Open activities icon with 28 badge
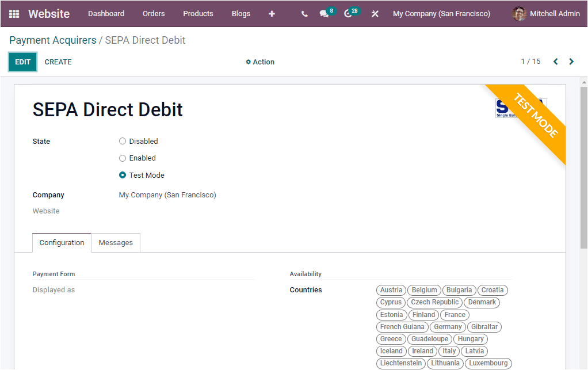The height and width of the screenshot is (370, 588). [x=348, y=13]
